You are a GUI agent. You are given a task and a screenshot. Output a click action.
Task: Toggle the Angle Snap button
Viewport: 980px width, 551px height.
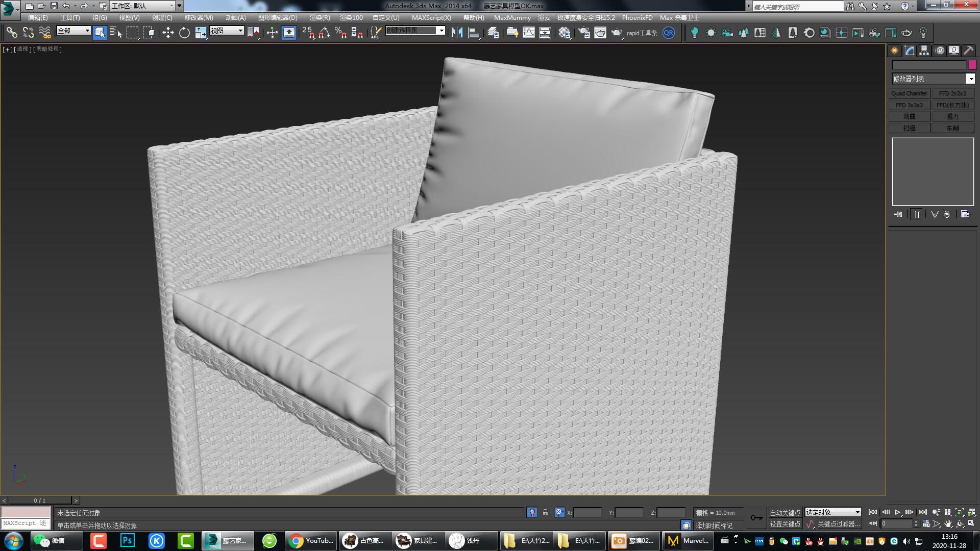tap(324, 33)
